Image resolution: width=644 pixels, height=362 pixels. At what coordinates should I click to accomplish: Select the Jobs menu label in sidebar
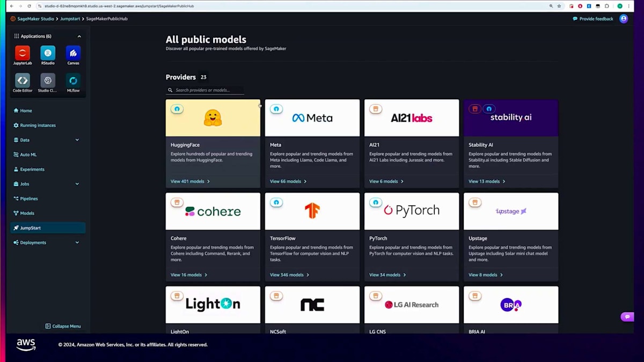25,184
